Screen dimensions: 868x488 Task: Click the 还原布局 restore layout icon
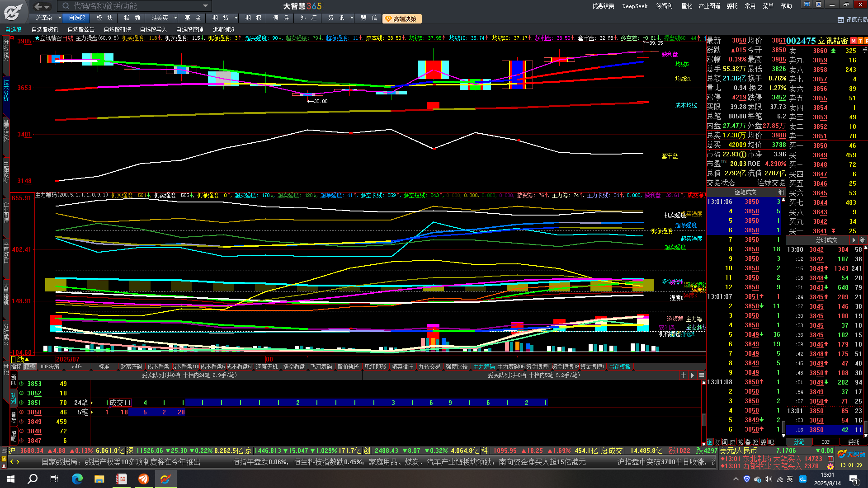[x=841, y=20]
